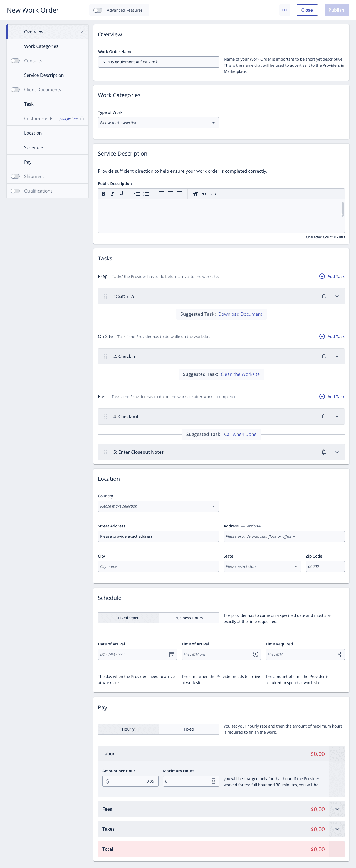Go to Schedule in sidebar
356x868 pixels.
click(x=48, y=147)
